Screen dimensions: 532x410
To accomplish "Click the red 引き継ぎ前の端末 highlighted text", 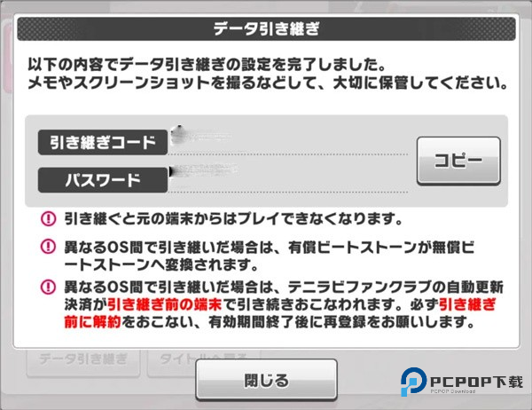I will click(x=165, y=304).
